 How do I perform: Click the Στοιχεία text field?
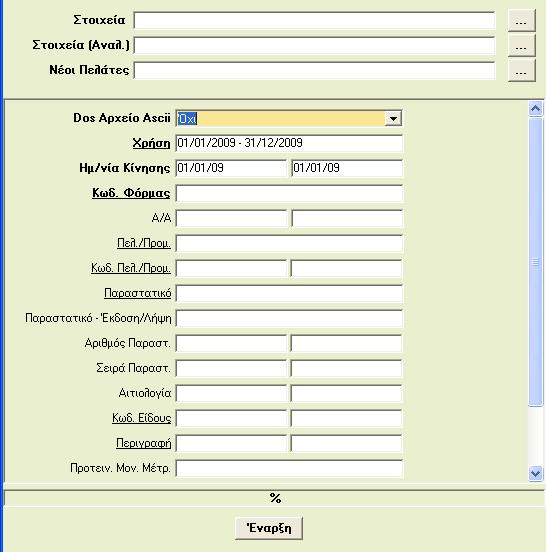coord(314,20)
